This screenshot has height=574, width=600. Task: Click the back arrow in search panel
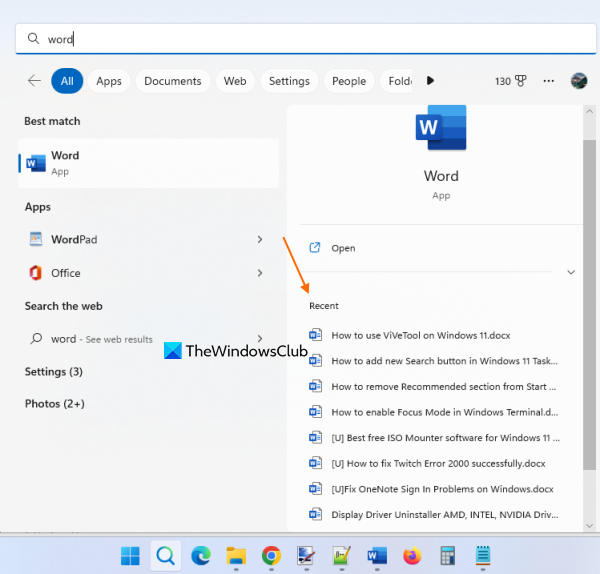[35, 81]
